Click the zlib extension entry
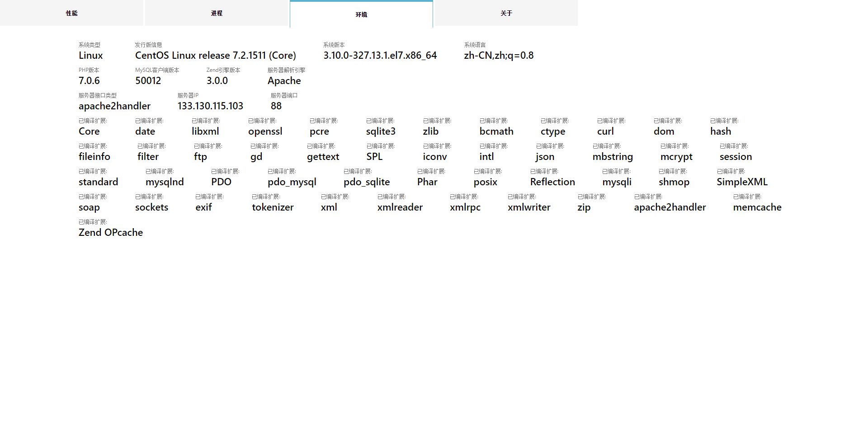The image size is (868, 436). pos(431,131)
